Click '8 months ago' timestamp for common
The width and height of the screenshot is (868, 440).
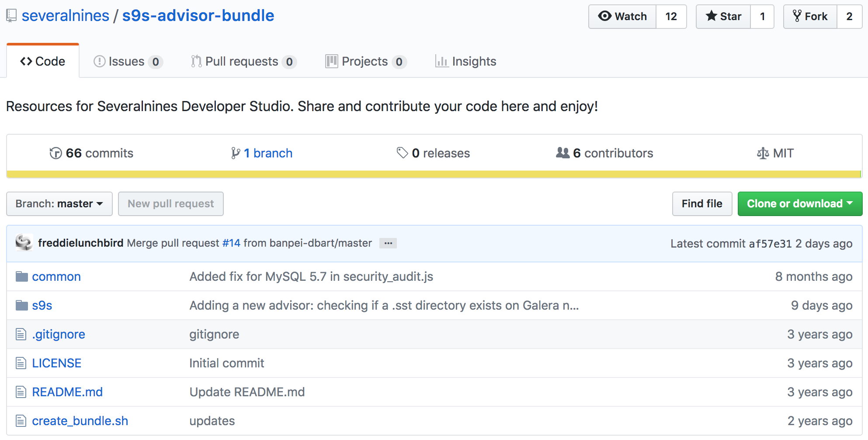(x=814, y=276)
